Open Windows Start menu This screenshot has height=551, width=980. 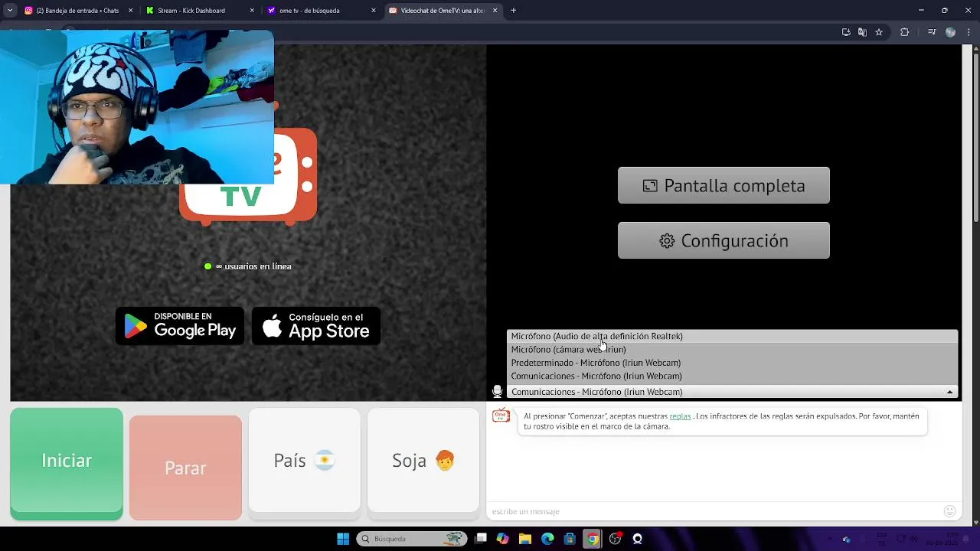tap(343, 539)
